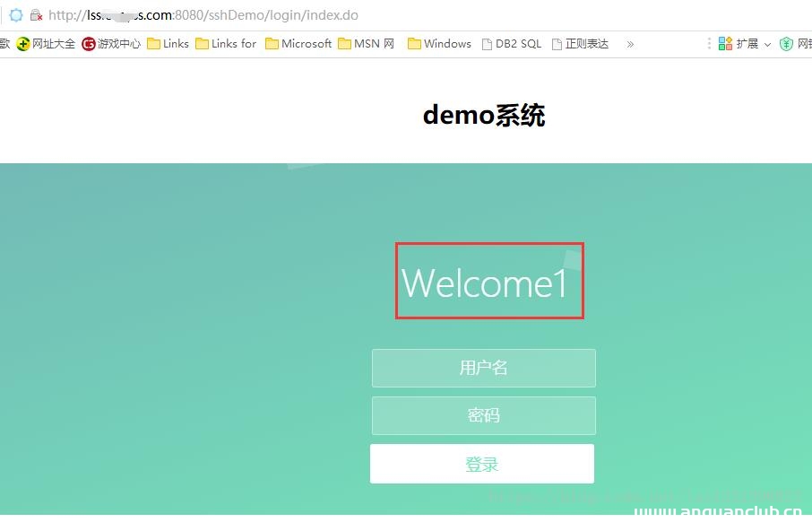Click the insecure-site lock icon in address bar
Screen dimensions: 812x531
click(34, 14)
